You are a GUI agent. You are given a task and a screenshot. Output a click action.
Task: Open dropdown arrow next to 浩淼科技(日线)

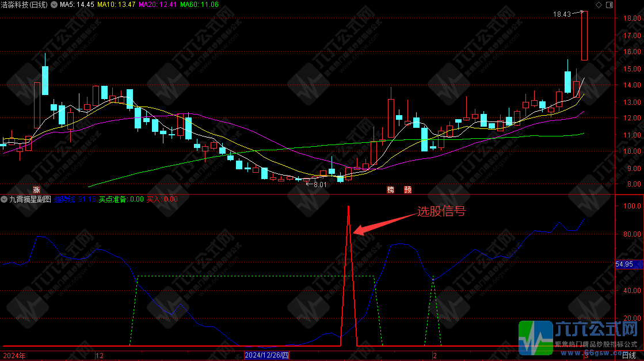tap(55, 5)
